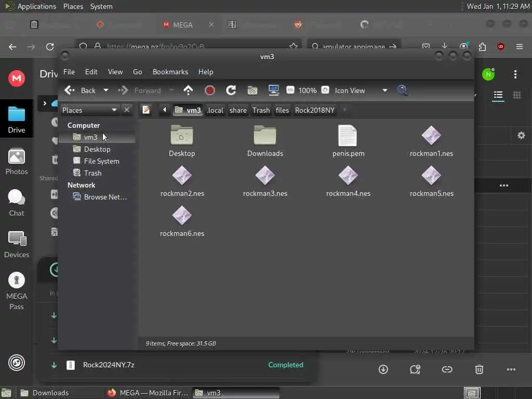The width and height of the screenshot is (532, 399).
Task: Select Desktop in Places sidebar
Action: (97, 149)
